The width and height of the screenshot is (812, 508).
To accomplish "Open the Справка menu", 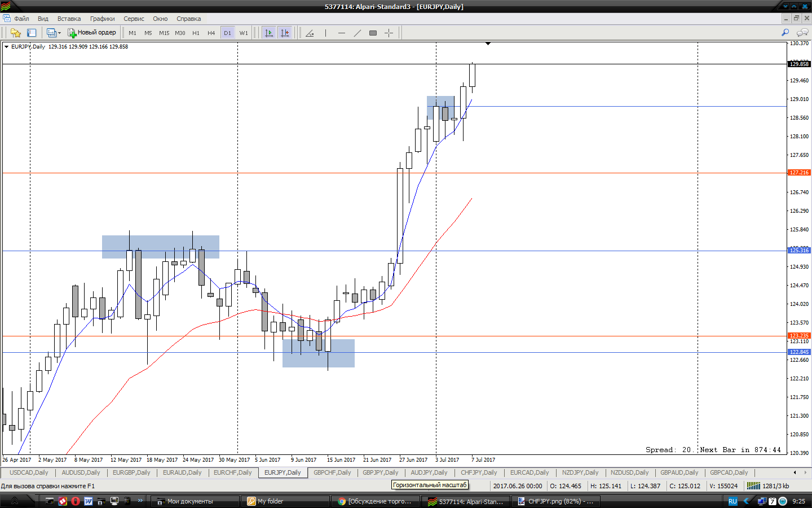I will (188, 19).
